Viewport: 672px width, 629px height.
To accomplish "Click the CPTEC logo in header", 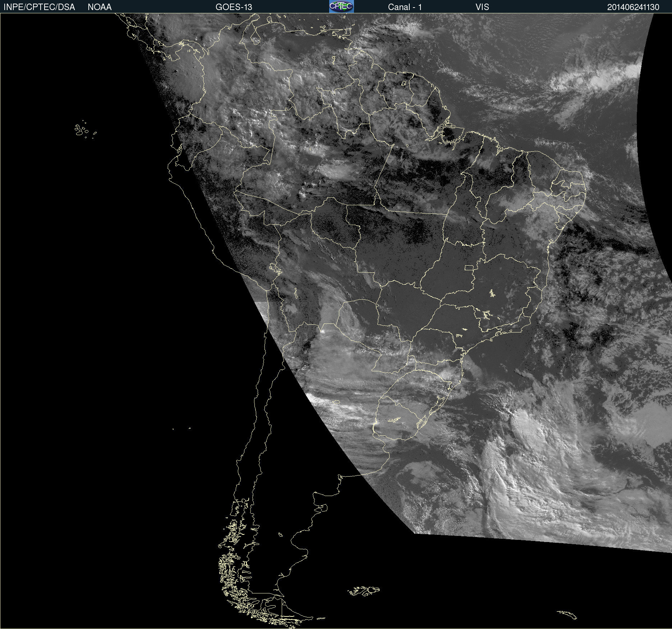I will point(341,6).
